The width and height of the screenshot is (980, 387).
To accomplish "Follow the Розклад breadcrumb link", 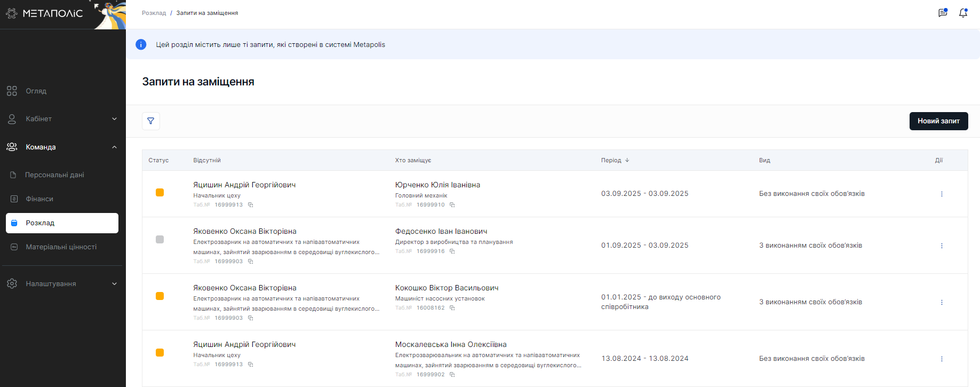I will pyautogui.click(x=154, y=13).
